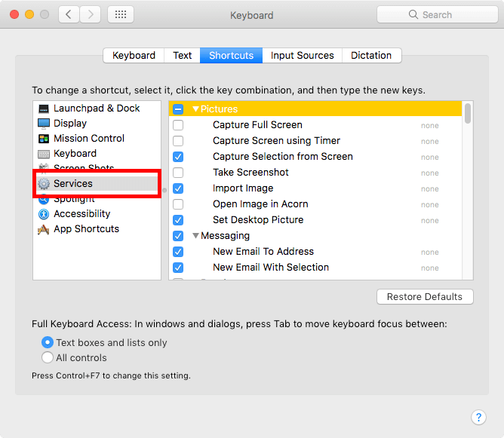Click the Mission Control icon
Screen dimensions: 504x438
click(44, 139)
